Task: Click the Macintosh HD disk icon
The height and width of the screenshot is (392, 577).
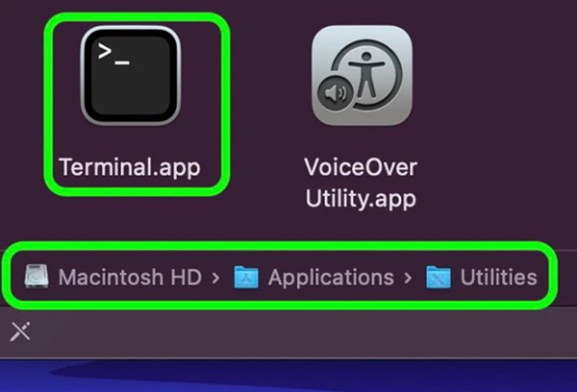Action: [x=37, y=277]
